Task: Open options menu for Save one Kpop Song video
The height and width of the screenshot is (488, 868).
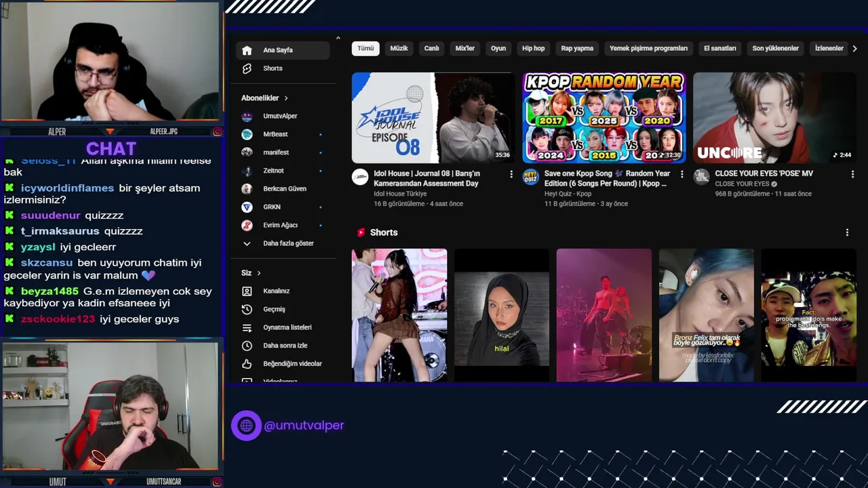Action: [x=682, y=174]
